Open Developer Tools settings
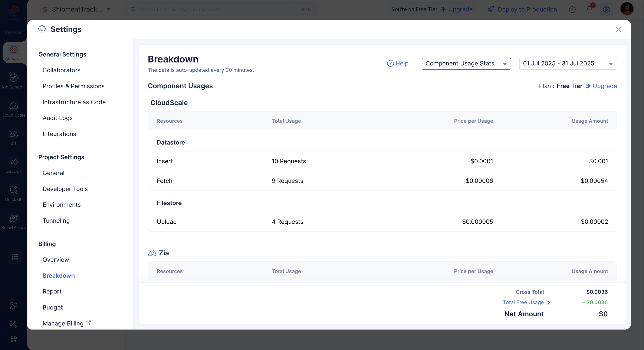Viewport: 644px width, 350px height. [x=65, y=189]
